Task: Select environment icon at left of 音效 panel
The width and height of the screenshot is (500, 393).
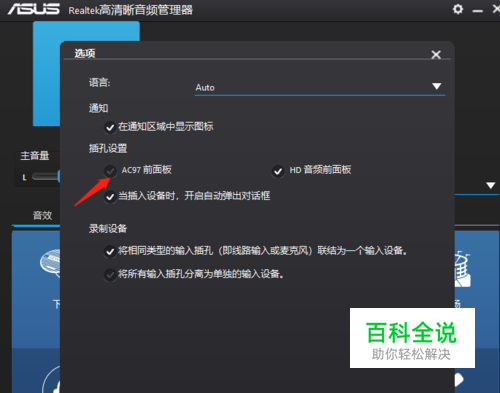Action: coord(50,263)
